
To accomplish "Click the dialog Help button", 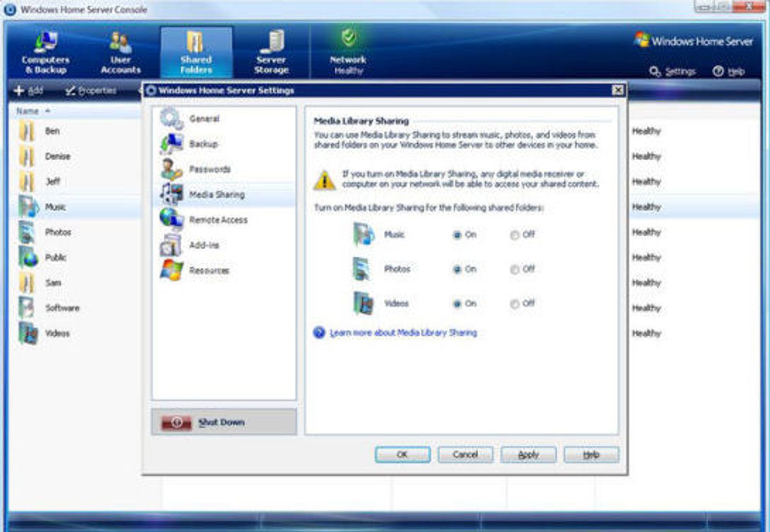I will pos(591,455).
